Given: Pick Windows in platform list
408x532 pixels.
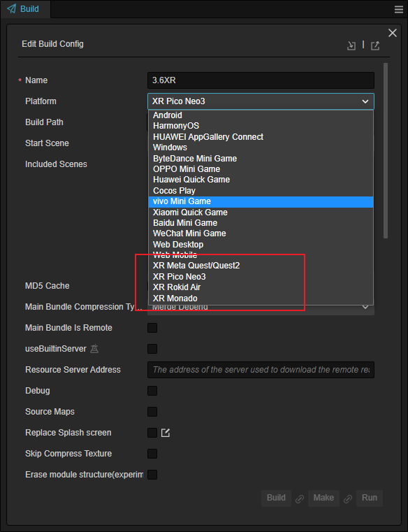Looking at the screenshot, I should coord(261,148).
